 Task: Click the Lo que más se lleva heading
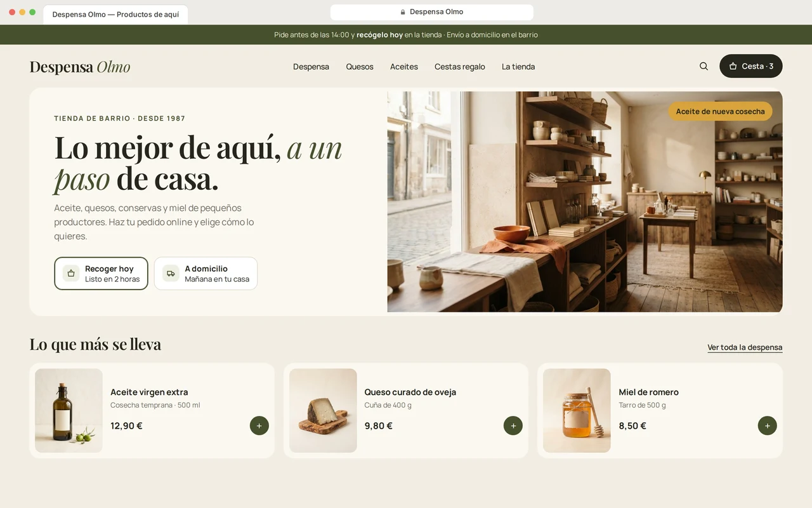click(x=95, y=344)
